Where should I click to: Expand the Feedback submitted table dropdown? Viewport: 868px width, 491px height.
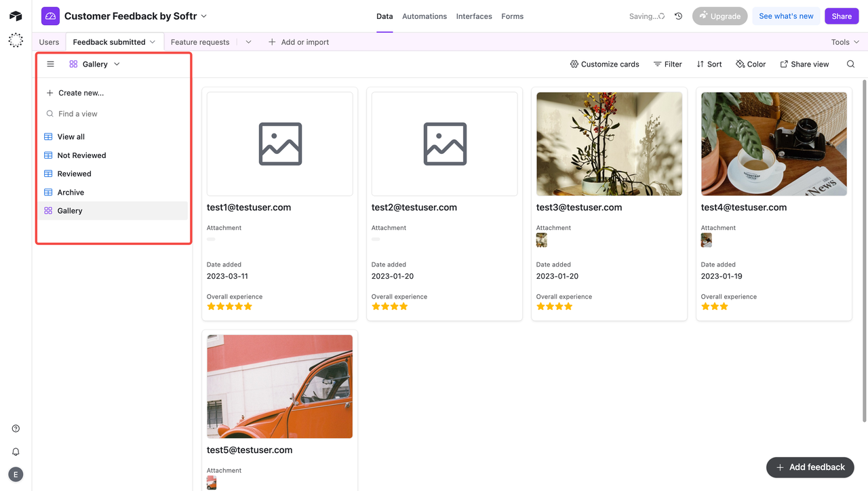click(x=152, y=41)
